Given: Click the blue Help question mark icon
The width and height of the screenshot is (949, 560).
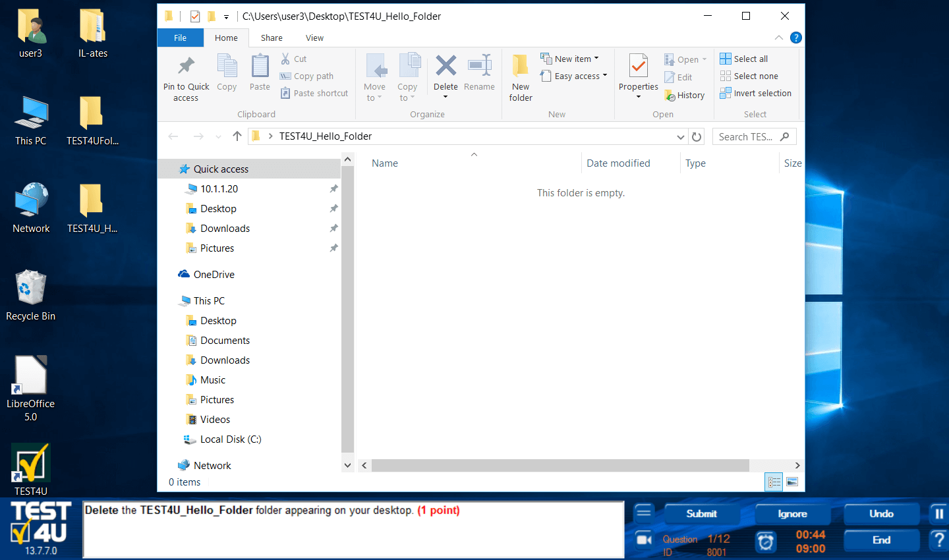Looking at the screenshot, I should pyautogui.click(x=795, y=38).
